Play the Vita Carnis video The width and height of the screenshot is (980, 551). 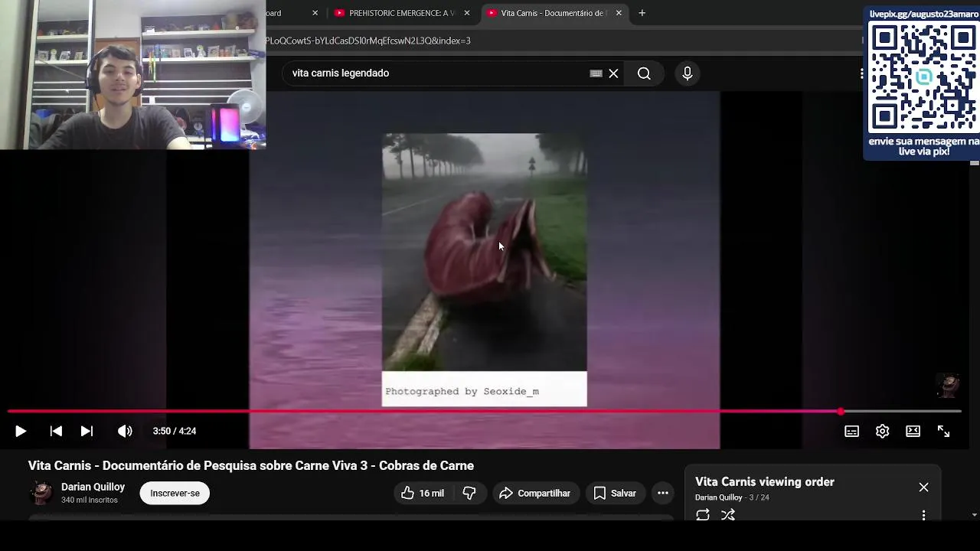tap(21, 432)
